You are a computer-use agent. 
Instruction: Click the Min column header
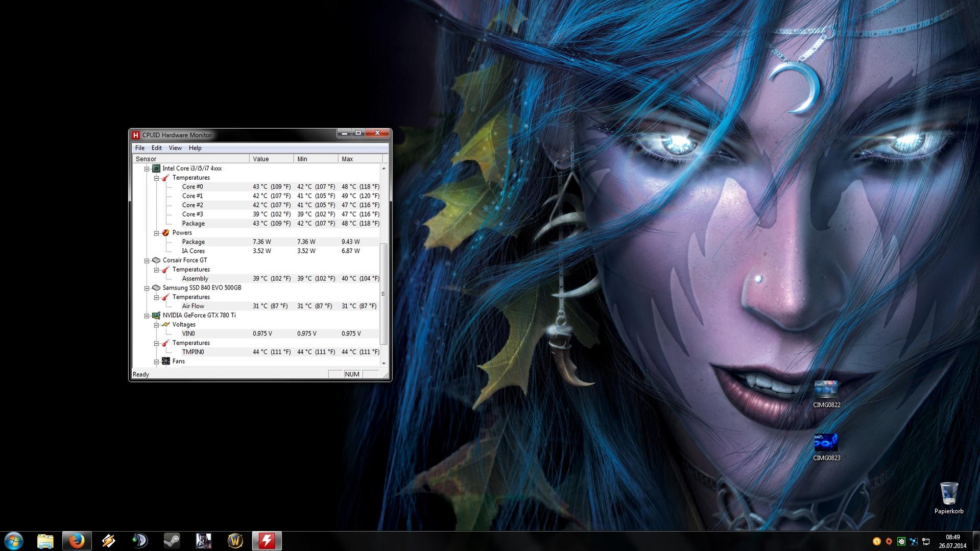[x=316, y=159]
